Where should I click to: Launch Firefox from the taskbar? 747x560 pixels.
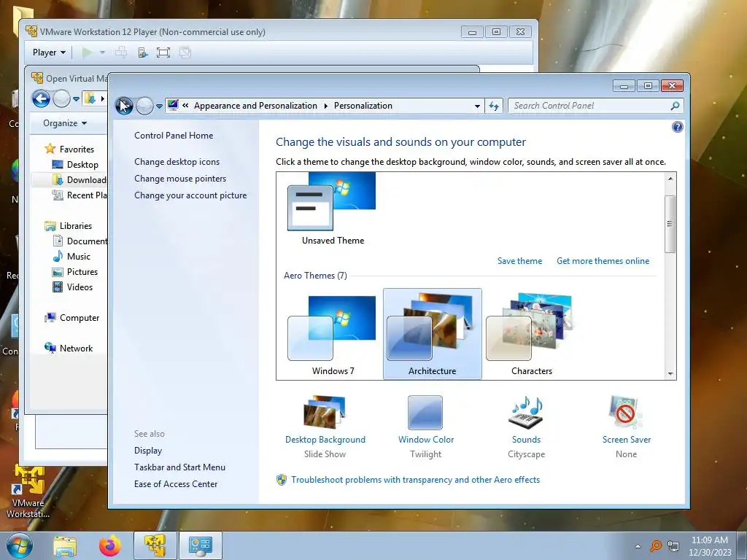click(x=110, y=545)
